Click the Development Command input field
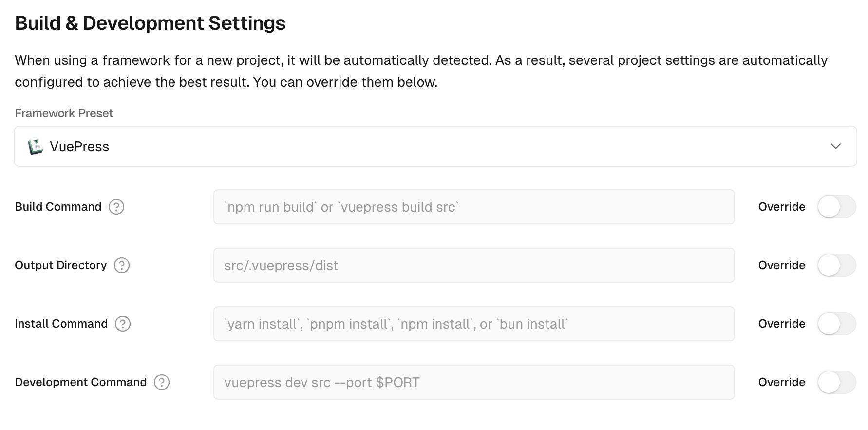 [473, 382]
